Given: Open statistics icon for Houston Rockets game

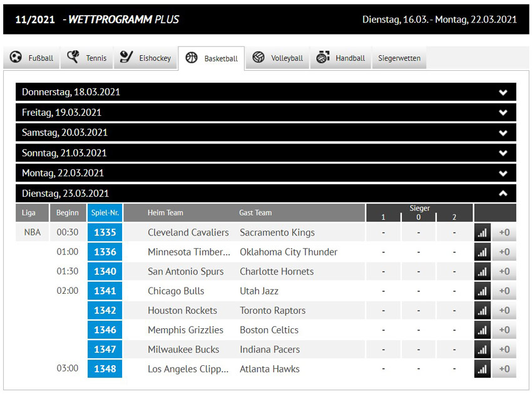Looking at the screenshot, I should point(482,310).
